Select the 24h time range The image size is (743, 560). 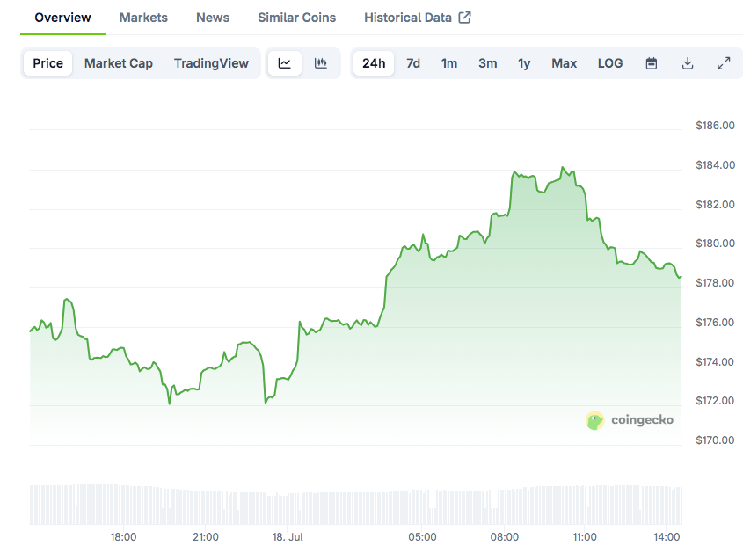pyautogui.click(x=374, y=63)
